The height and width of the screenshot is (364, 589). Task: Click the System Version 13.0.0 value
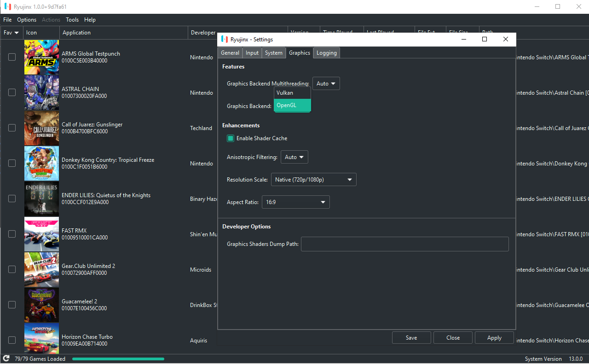[576, 359]
